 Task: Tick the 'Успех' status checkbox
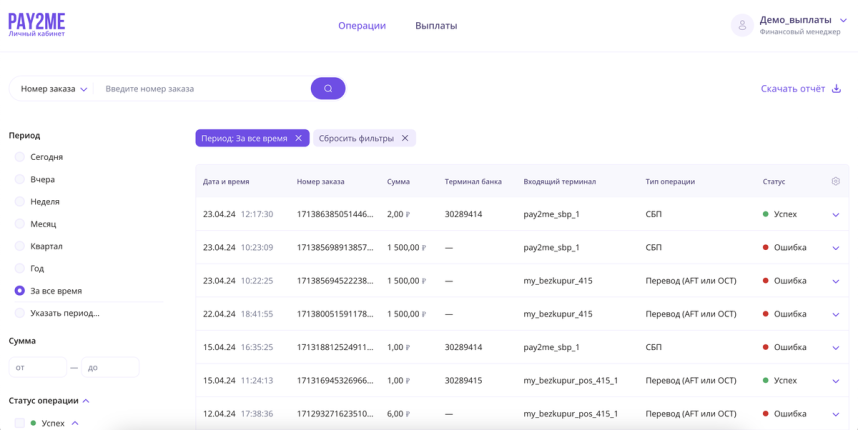pyautogui.click(x=20, y=423)
